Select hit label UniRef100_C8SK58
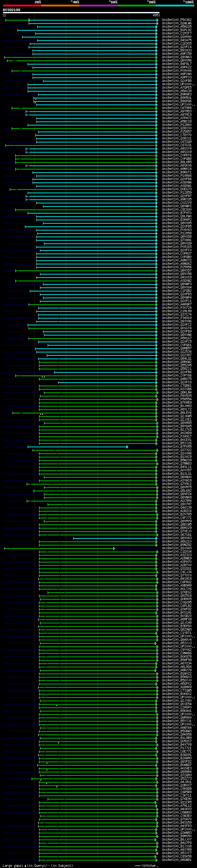The height and width of the screenshot is (868, 197). [177, 857]
